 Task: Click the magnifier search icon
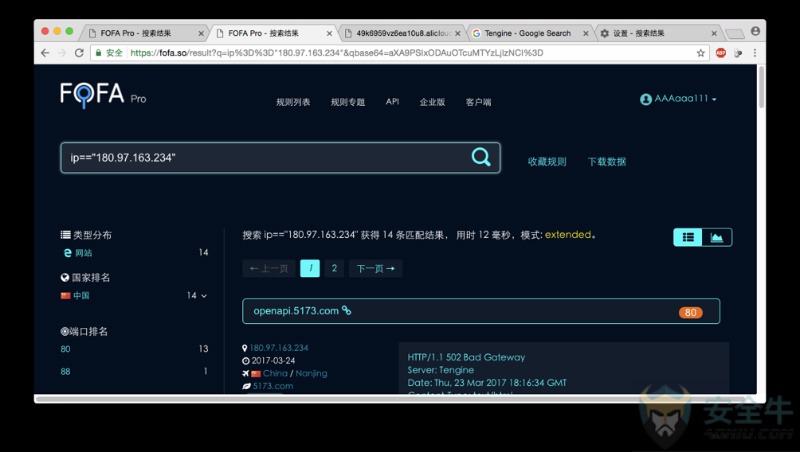click(x=481, y=157)
